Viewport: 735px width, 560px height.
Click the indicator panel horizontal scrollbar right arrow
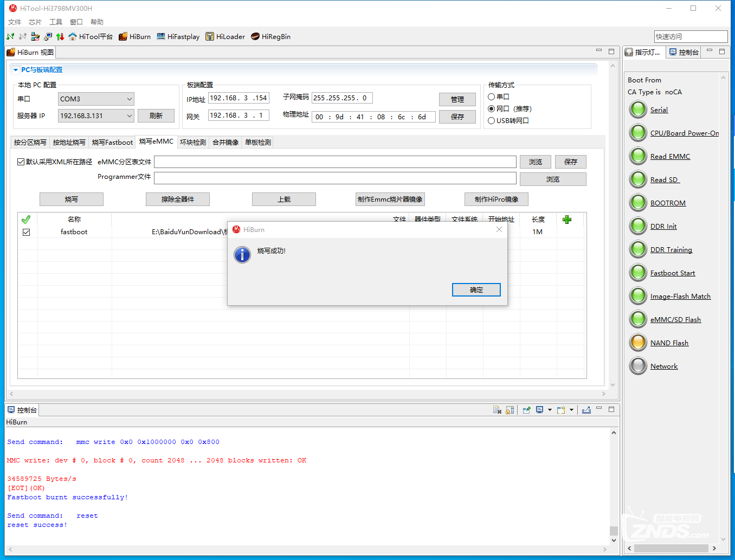pos(714,548)
